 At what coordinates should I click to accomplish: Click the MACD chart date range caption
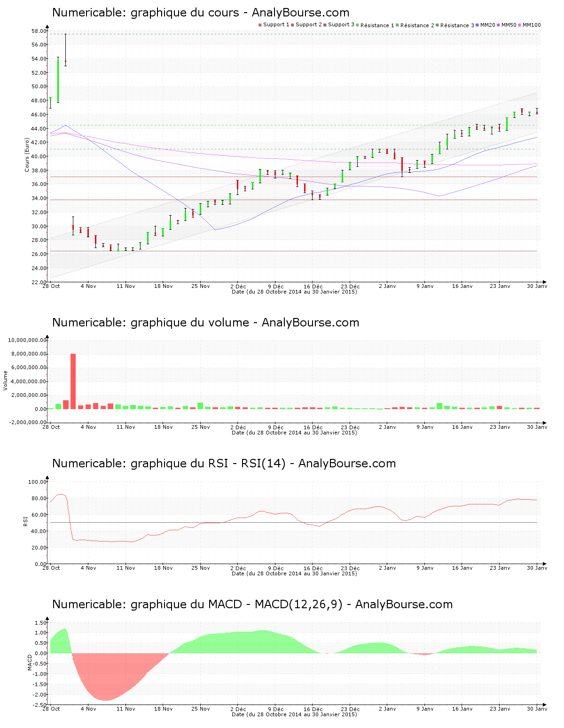coord(294,714)
